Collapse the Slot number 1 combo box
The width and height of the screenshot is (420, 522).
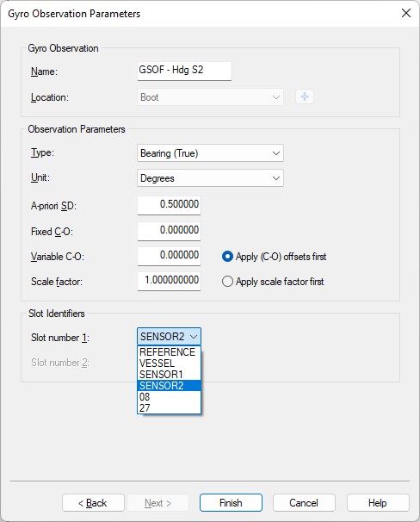coord(169,337)
